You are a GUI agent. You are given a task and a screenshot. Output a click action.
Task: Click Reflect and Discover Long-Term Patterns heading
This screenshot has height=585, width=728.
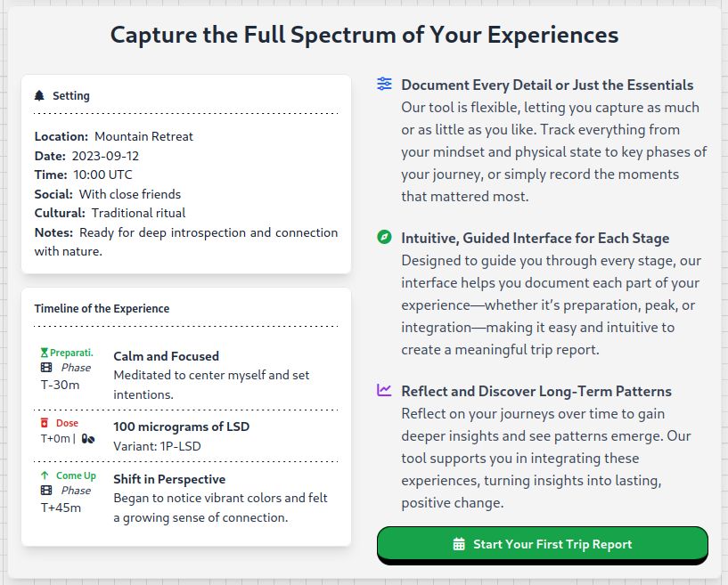pyautogui.click(x=536, y=391)
